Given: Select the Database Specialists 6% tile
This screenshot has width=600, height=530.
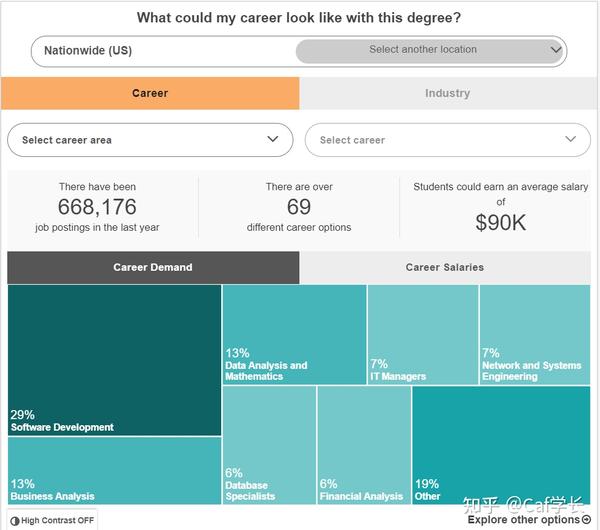Looking at the screenshot, I should coord(269,445).
